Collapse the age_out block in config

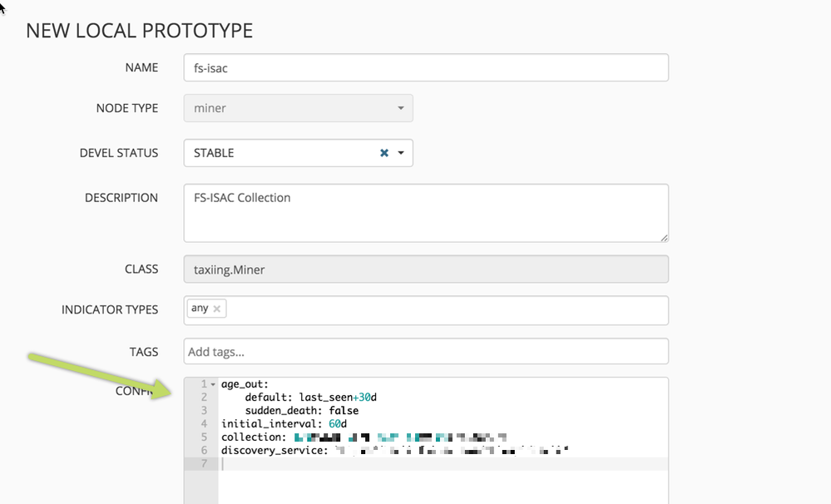tap(213, 384)
